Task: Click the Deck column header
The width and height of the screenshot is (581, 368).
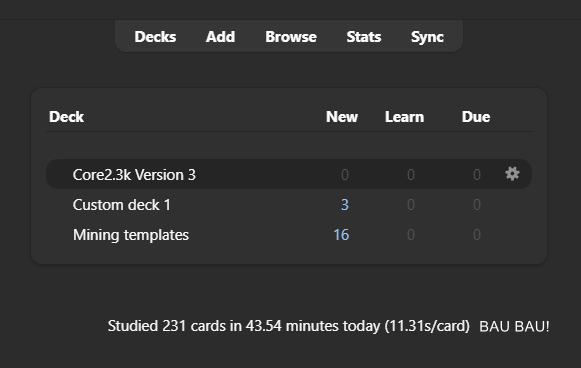Action: coord(66,117)
